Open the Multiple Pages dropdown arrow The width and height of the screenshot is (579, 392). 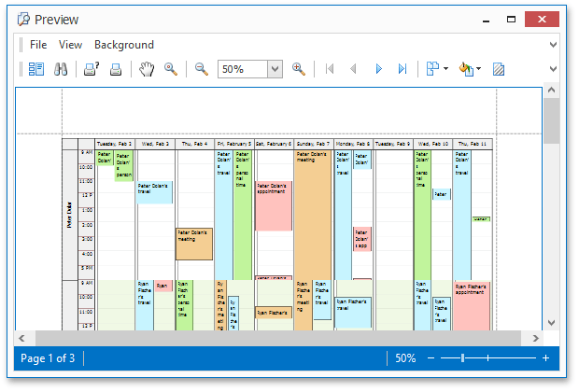click(445, 69)
